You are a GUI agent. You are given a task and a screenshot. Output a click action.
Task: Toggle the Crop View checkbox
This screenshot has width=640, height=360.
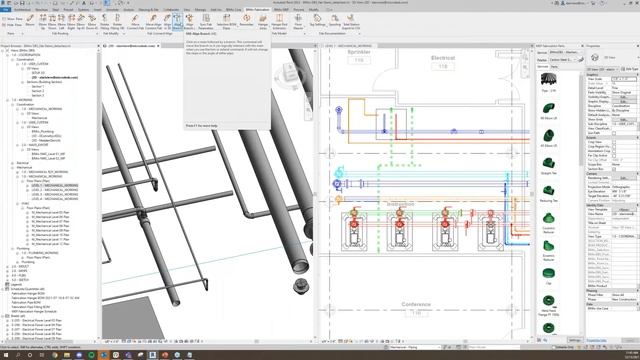pyautogui.click(x=614, y=142)
